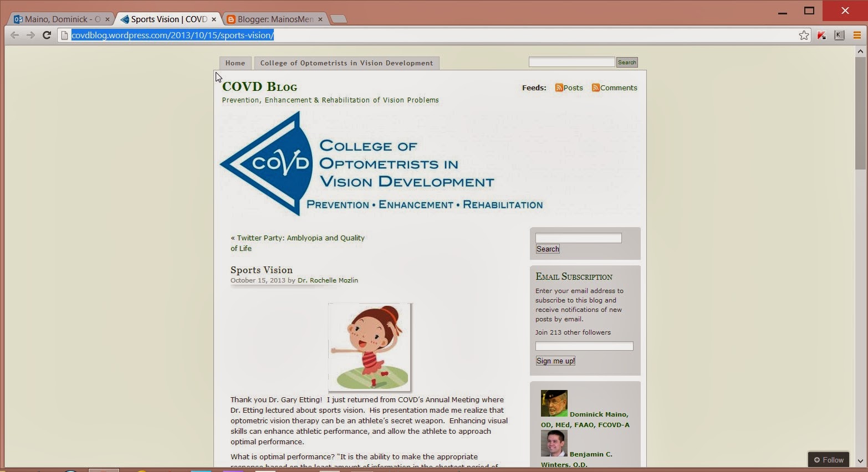
Task: Click the vertical scrollbar thumb
Action: coord(860,113)
